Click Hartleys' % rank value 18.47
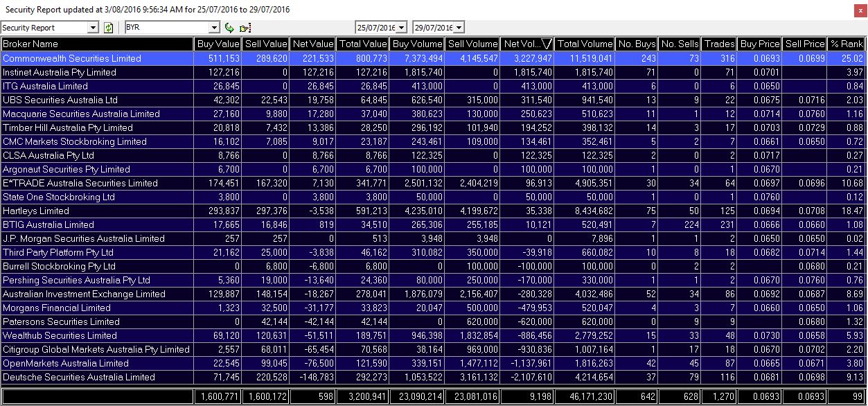This screenshot has width=868, height=406. click(x=853, y=211)
